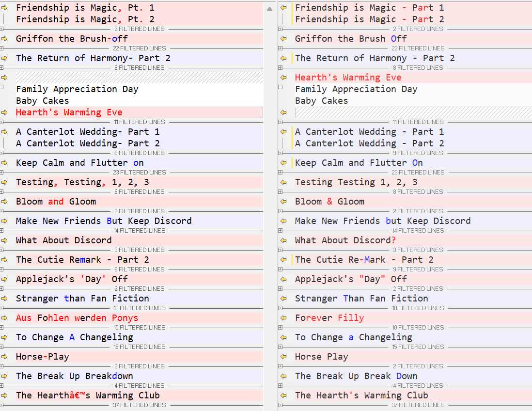Image resolution: width=532 pixels, height=411 pixels.
Task: Select 'A Canterlot Wedding- Part 2' in left pane
Action: click(x=88, y=143)
